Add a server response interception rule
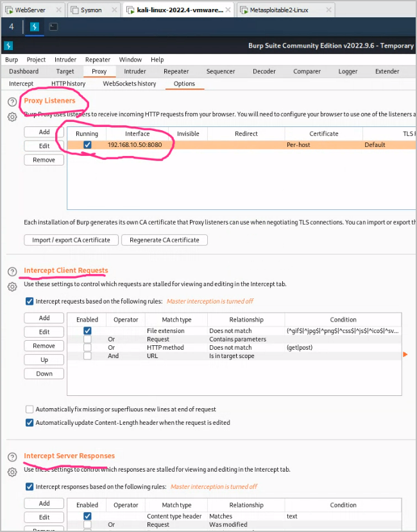The width and height of the screenshot is (417, 532). pyautogui.click(x=44, y=503)
